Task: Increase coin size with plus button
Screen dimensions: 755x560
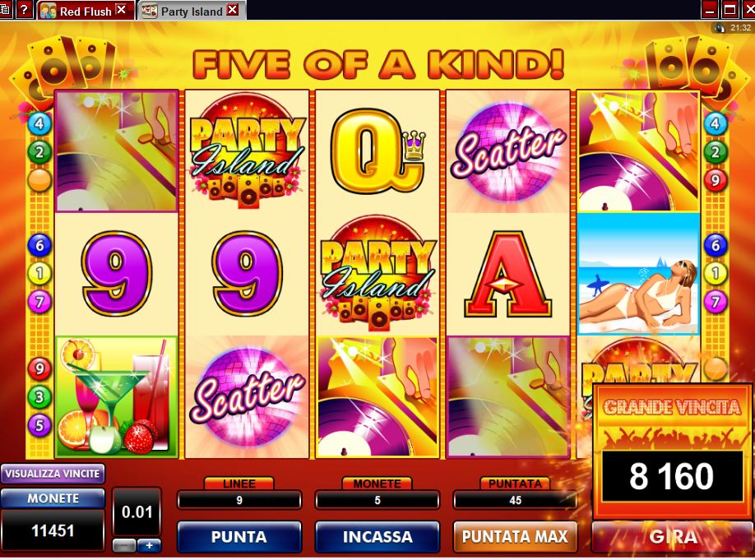Action: pyautogui.click(x=149, y=545)
